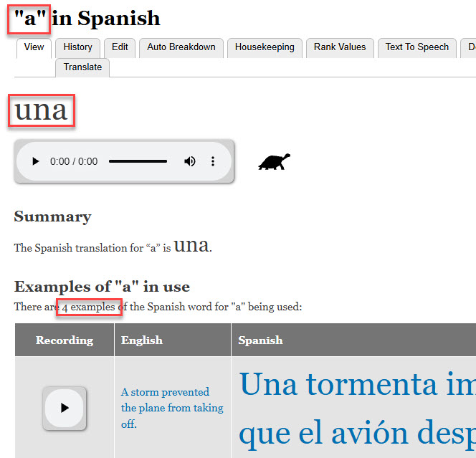Viewport: 476px width, 458px height.
Task: Select the Edit tab
Action: [x=120, y=47]
